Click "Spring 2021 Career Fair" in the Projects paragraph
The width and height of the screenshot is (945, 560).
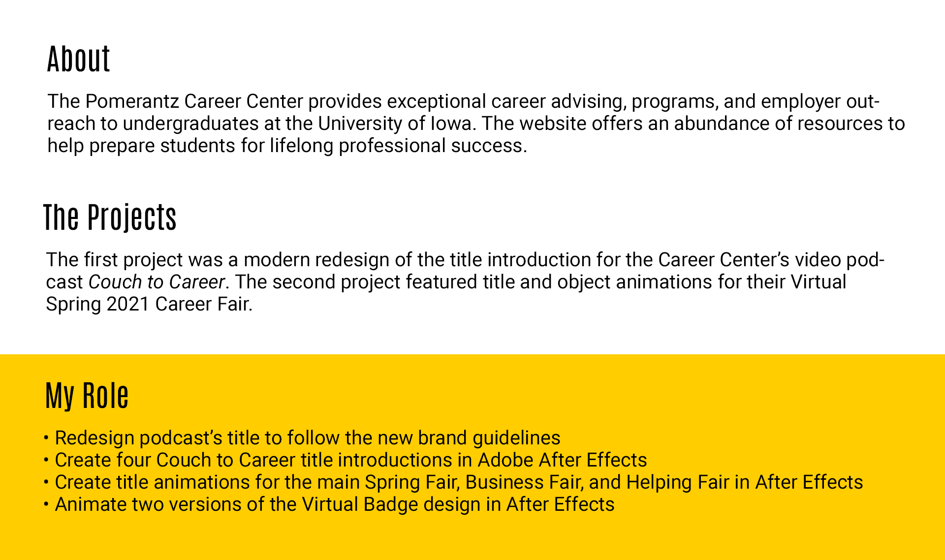(149, 304)
